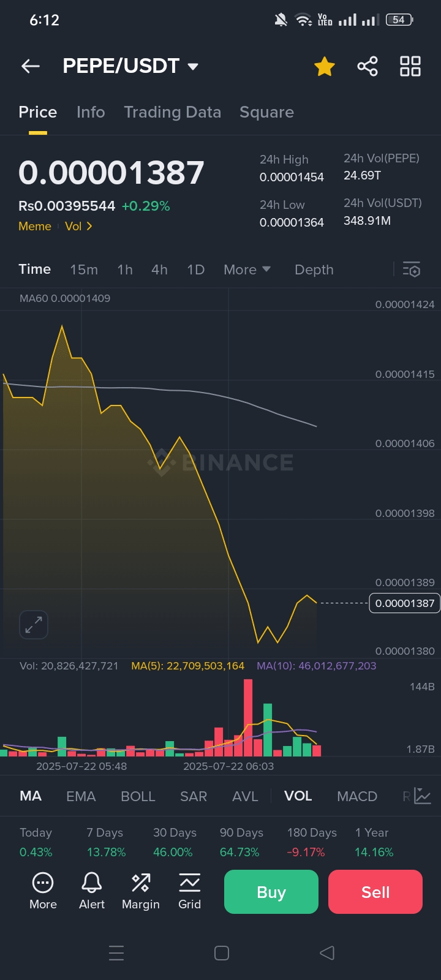This screenshot has width=441, height=980.
Task: Toggle the favorite star for PEPE/USDT
Action: pyautogui.click(x=325, y=66)
